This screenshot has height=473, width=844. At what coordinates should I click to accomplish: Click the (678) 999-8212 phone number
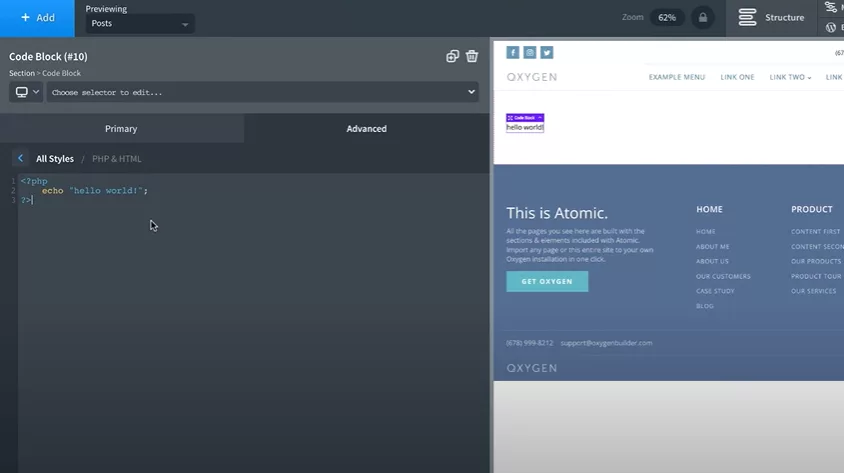click(529, 343)
